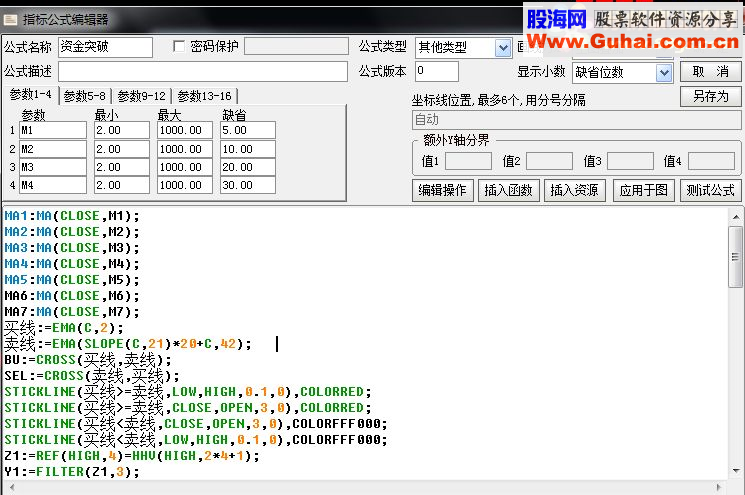Click the code editor scroll down arrow
This screenshot has width=745, height=495.
736,471
